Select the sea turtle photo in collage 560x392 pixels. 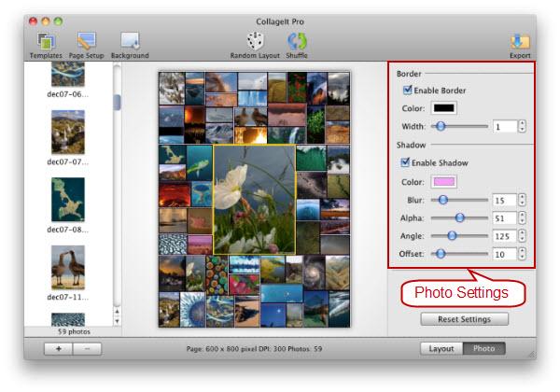[200, 161]
